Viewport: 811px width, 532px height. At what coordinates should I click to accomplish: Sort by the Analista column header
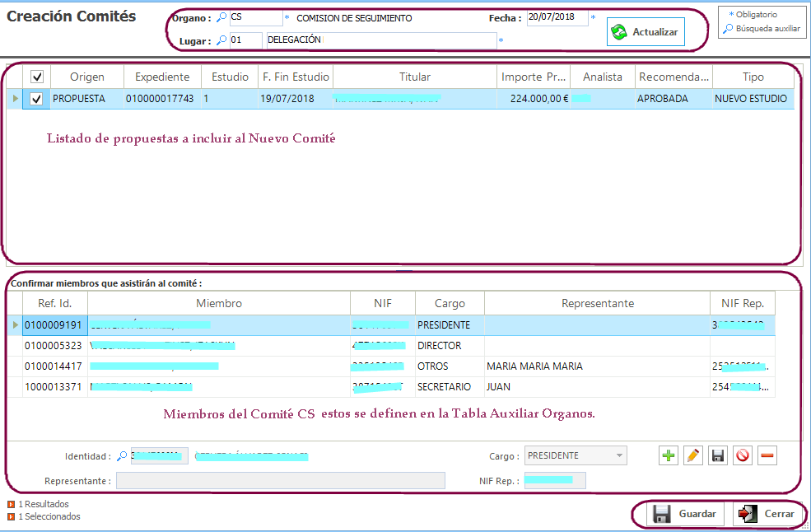tap(603, 77)
